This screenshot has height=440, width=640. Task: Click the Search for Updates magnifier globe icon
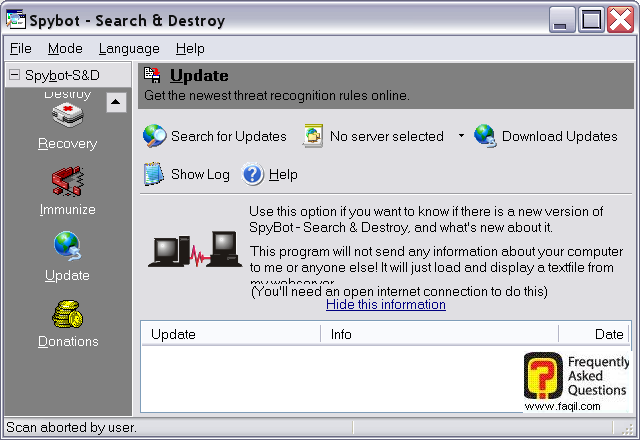[x=154, y=136]
